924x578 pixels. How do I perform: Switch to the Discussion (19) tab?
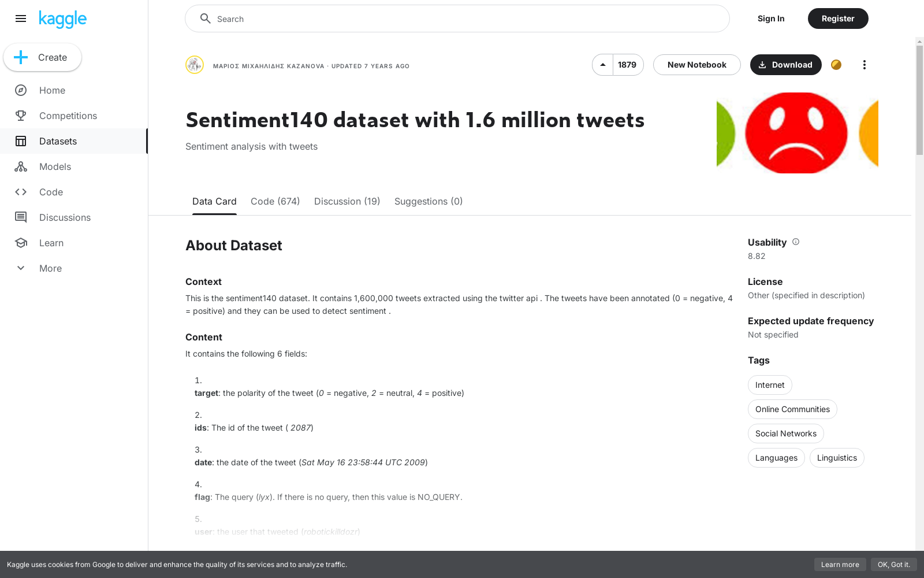[347, 201]
